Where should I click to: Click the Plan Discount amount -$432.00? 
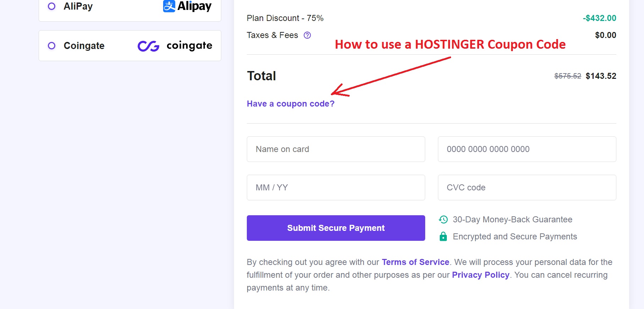599,18
